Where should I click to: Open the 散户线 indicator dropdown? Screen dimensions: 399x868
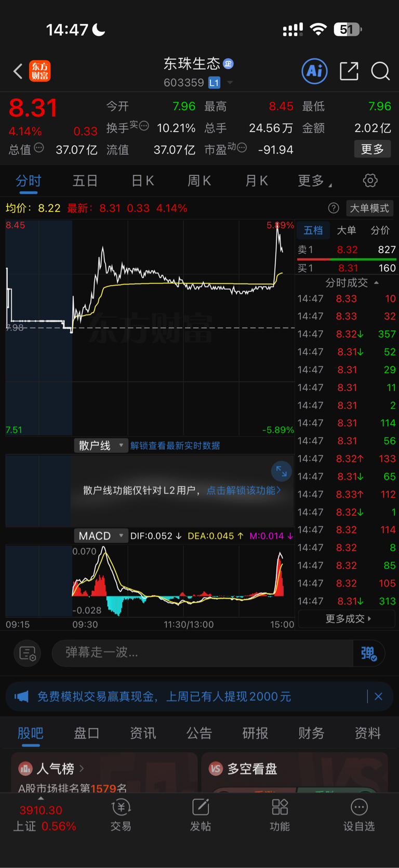pos(101,446)
